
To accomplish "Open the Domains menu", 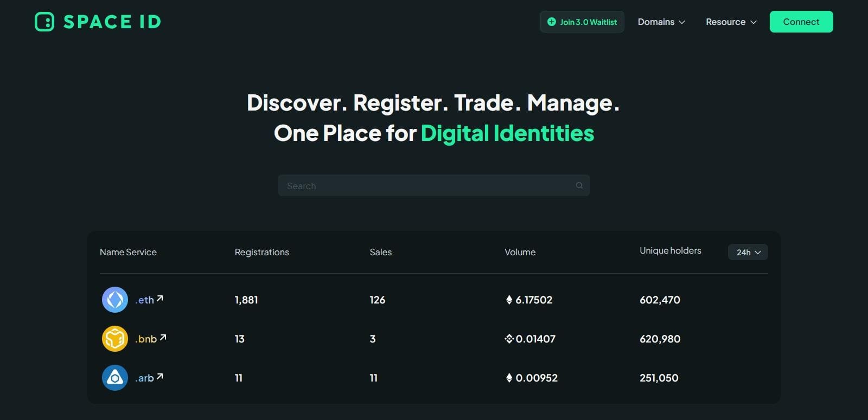I will click(661, 22).
